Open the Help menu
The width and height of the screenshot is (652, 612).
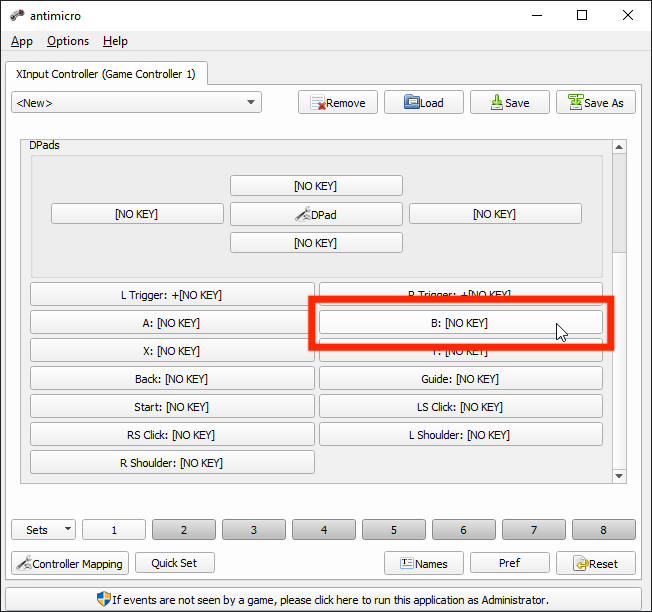[x=115, y=41]
